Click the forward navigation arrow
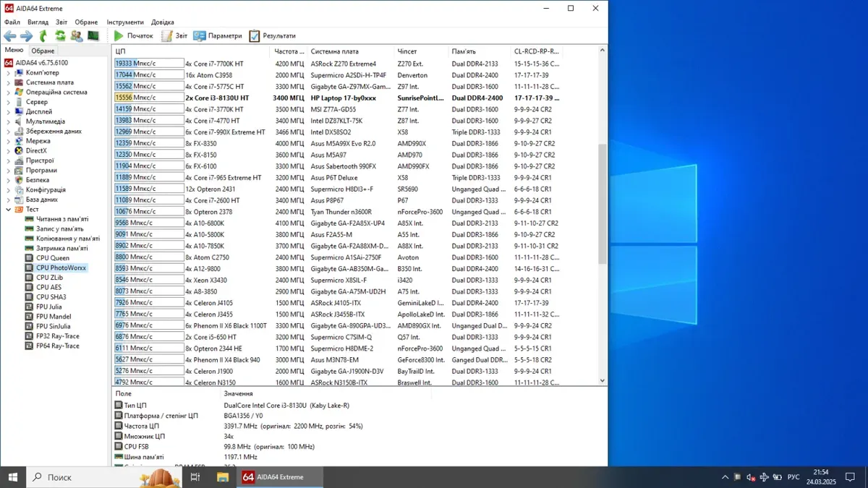The height and width of the screenshot is (488, 868). (x=26, y=35)
